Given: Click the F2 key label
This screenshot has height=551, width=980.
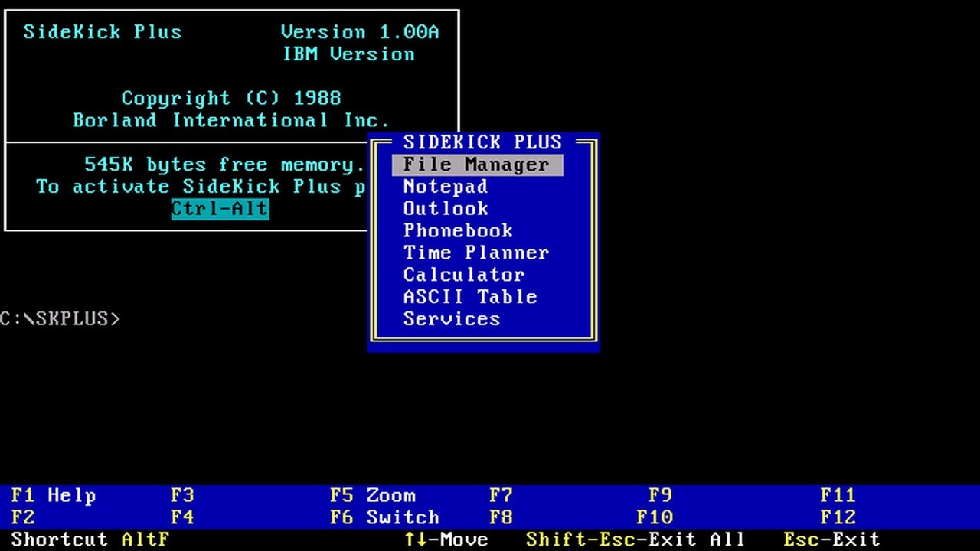Looking at the screenshot, I should pyautogui.click(x=23, y=518).
